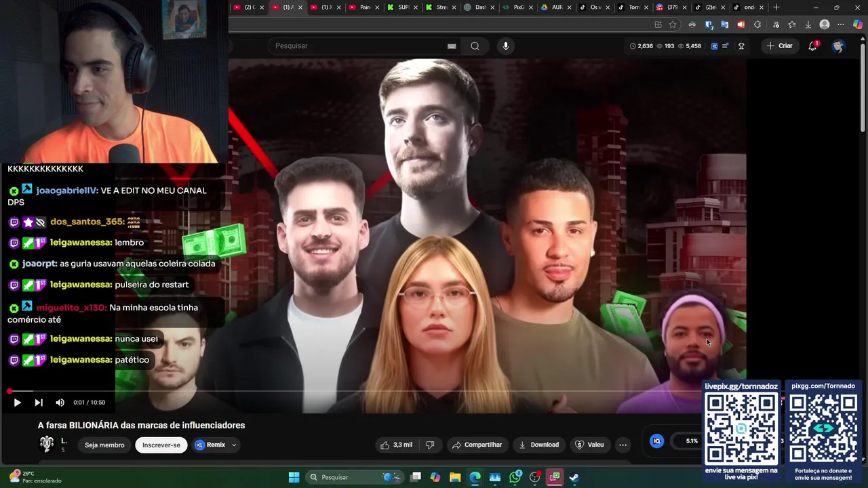Bookmark page with star icon

[x=673, y=24]
